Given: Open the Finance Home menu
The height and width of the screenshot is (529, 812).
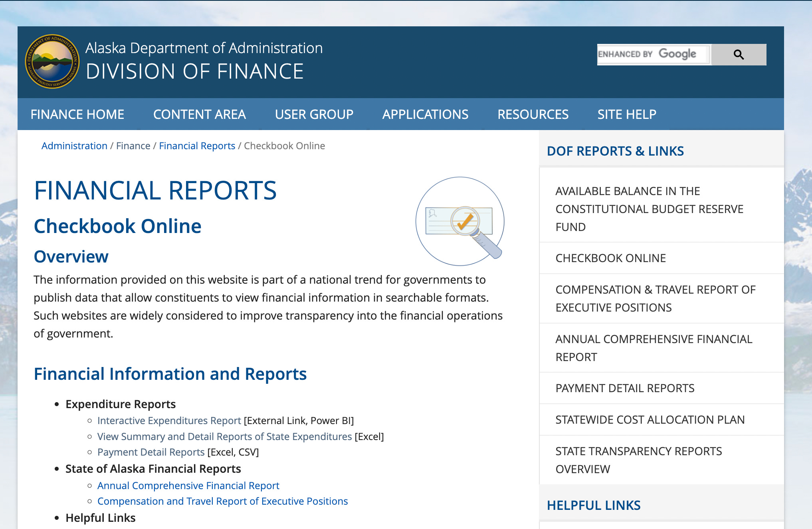Looking at the screenshot, I should pyautogui.click(x=77, y=114).
